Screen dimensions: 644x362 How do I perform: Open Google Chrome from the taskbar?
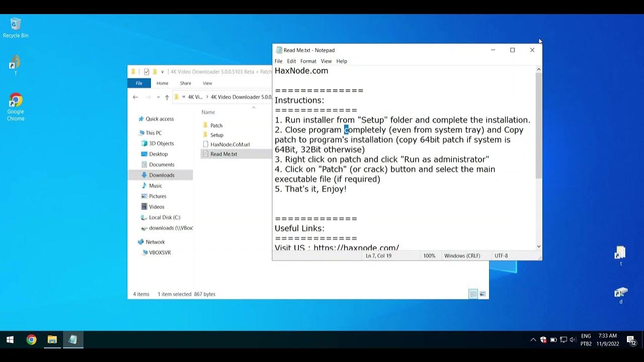pyautogui.click(x=31, y=340)
